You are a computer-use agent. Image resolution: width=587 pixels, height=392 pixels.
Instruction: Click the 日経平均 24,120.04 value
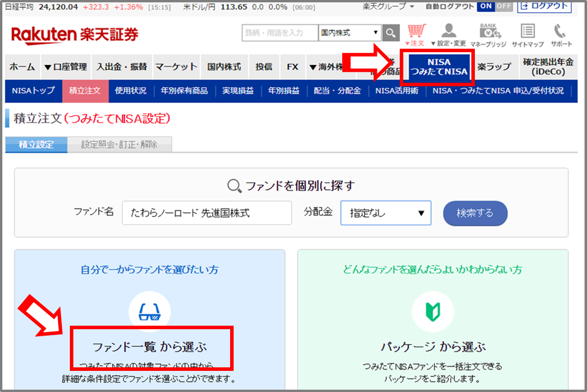[x=58, y=6]
